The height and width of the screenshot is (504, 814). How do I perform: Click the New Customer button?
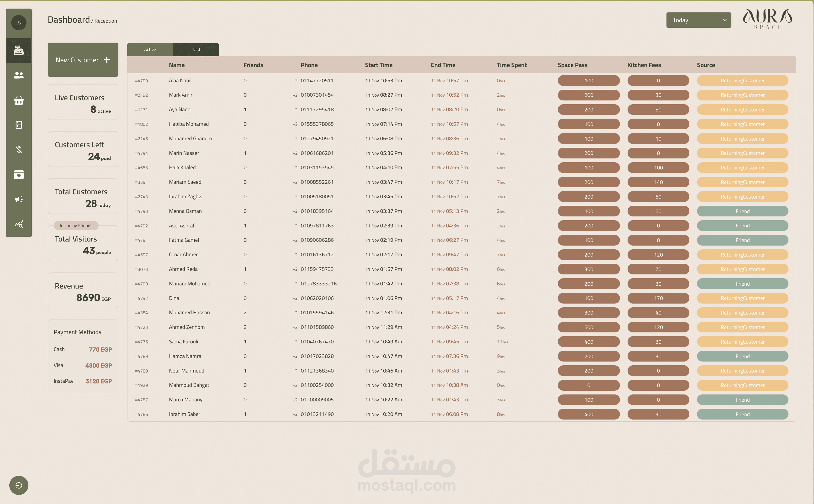point(83,60)
